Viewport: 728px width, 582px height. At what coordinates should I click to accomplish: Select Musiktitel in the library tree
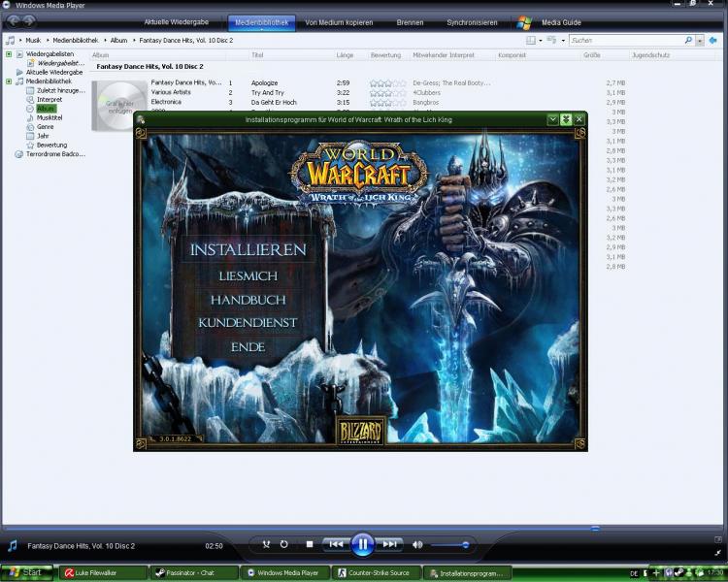click(50, 117)
